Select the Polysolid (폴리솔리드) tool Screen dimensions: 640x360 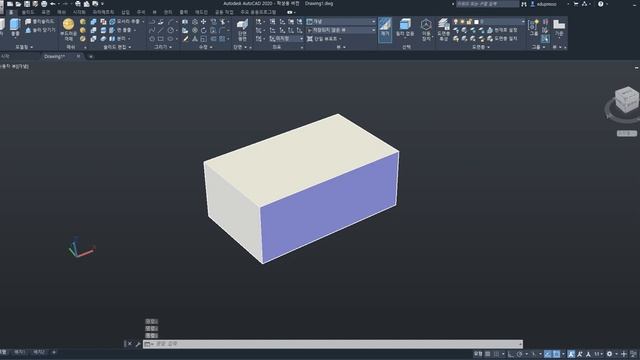click(40, 21)
